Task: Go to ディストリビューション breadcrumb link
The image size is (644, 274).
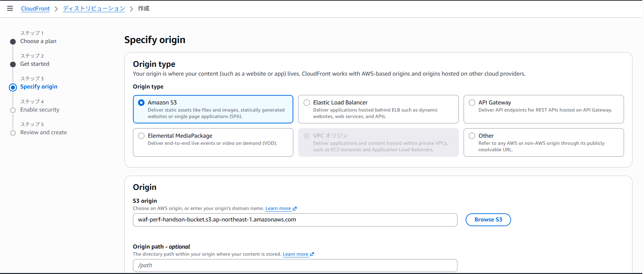Action: pos(94,8)
